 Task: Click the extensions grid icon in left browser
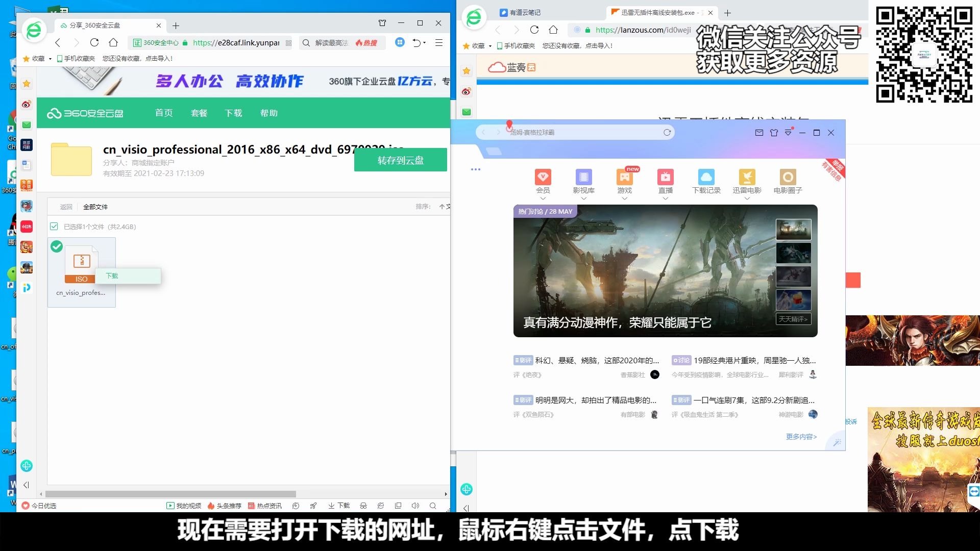coord(400,42)
